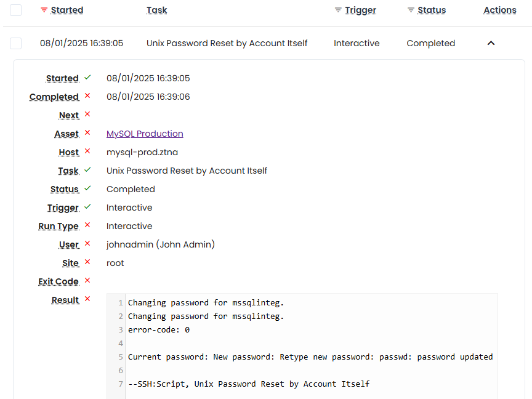The image size is (532, 399).
Task: Click line number 3 in the result output
Action: pyautogui.click(x=120, y=329)
